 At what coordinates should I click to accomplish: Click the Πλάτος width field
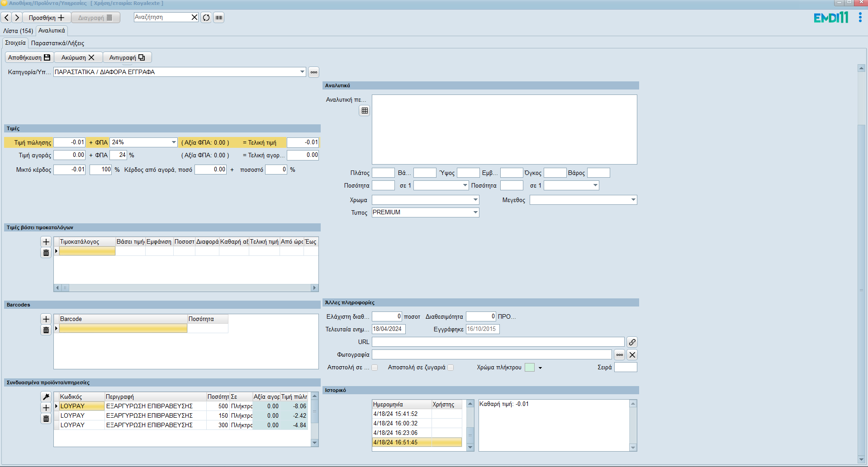point(383,173)
